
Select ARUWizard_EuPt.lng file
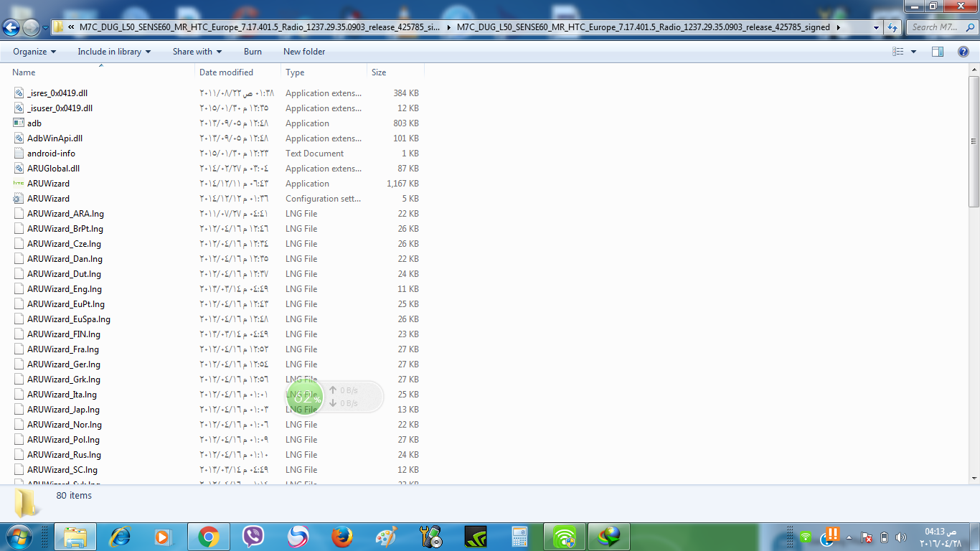tap(66, 304)
